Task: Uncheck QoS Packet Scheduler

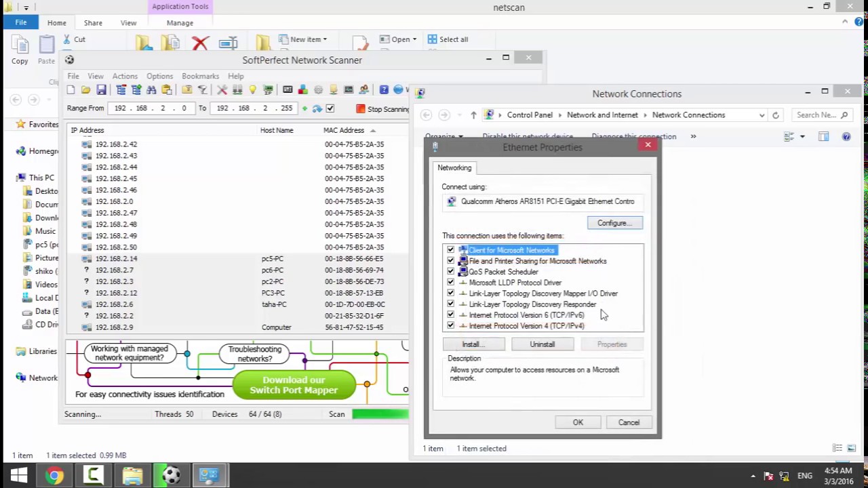Action: point(450,272)
